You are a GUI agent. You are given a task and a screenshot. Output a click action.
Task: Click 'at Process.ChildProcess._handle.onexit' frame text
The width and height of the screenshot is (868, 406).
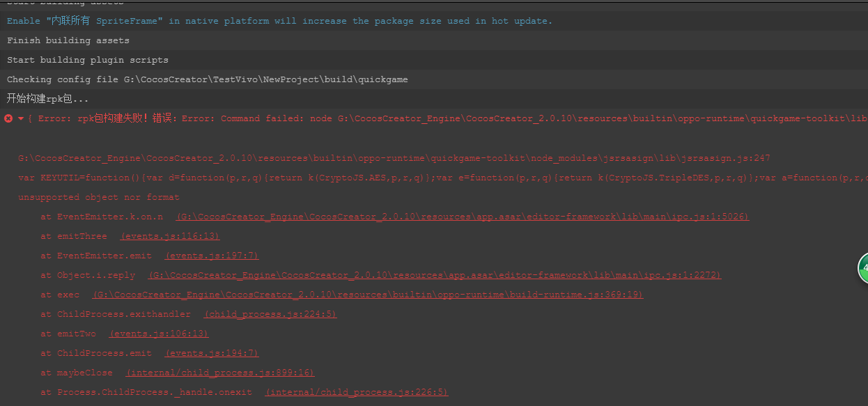point(146,392)
